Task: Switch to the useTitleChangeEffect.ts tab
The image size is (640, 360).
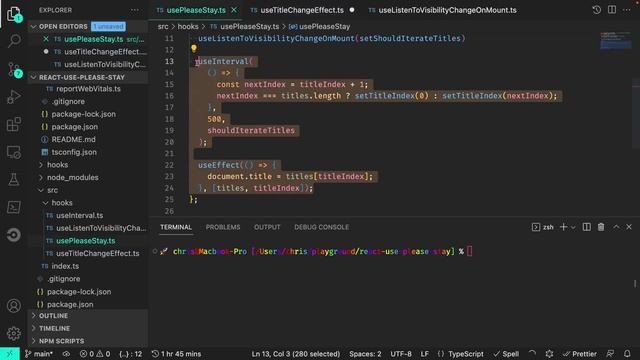Action: click(302, 10)
